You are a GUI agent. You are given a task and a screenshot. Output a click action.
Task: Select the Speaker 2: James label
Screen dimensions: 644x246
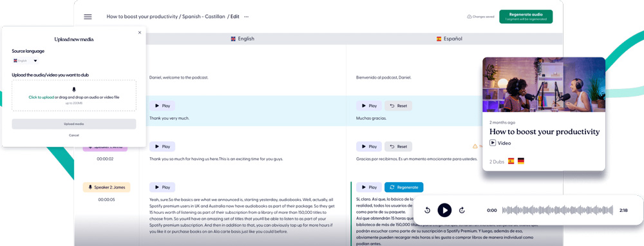click(x=106, y=187)
